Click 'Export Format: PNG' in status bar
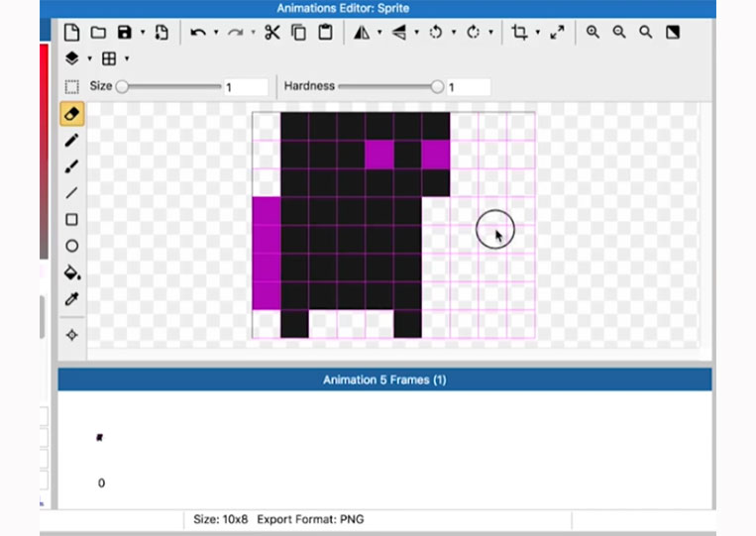The width and height of the screenshot is (756, 536). pos(310,519)
